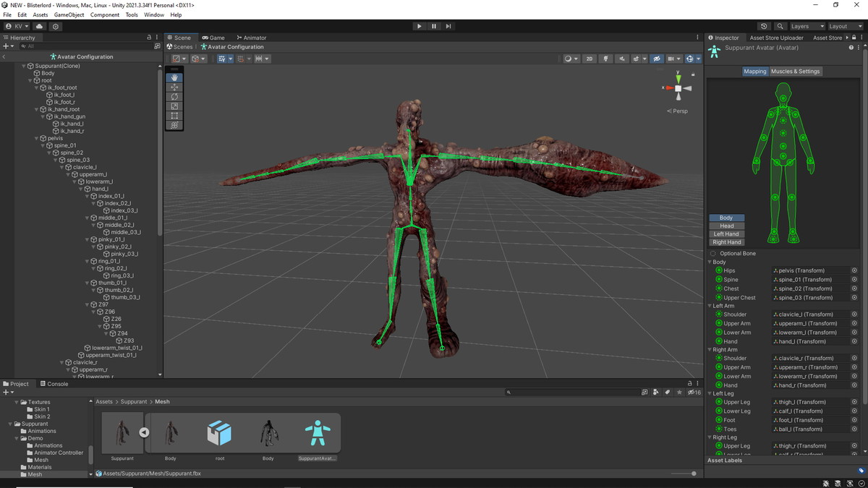Click the SuppurantAvatar asset icon

click(318, 434)
